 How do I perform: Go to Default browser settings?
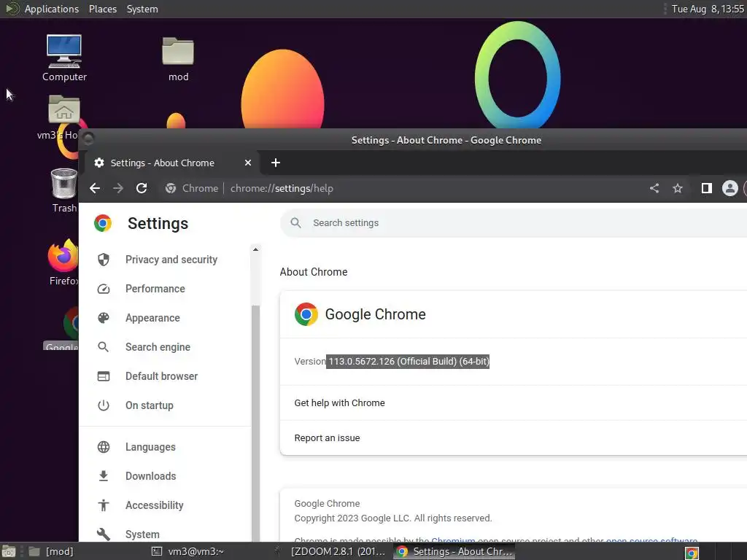coord(165,376)
